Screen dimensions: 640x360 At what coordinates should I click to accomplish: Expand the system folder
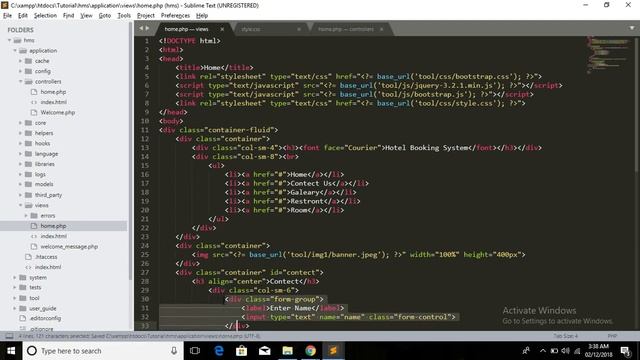[15, 278]
